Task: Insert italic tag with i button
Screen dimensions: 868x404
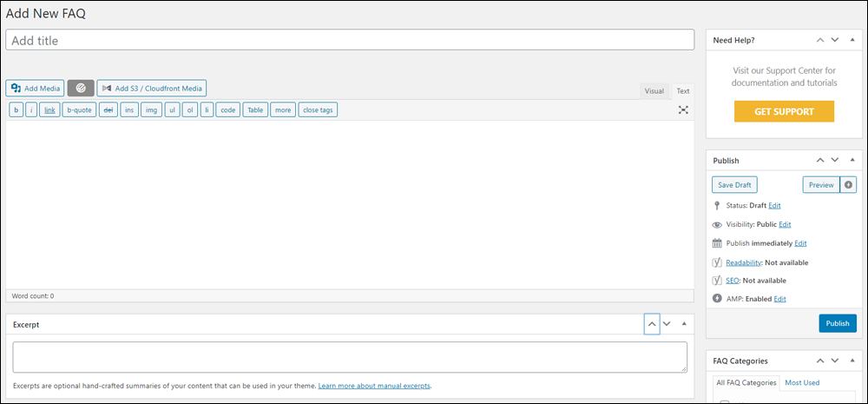Action: 31,110
